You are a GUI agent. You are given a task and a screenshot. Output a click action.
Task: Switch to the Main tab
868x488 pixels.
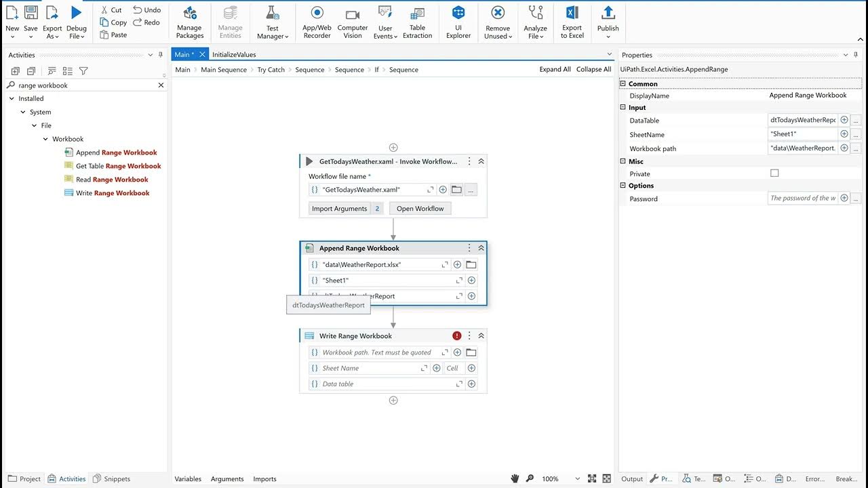(184, 54)
